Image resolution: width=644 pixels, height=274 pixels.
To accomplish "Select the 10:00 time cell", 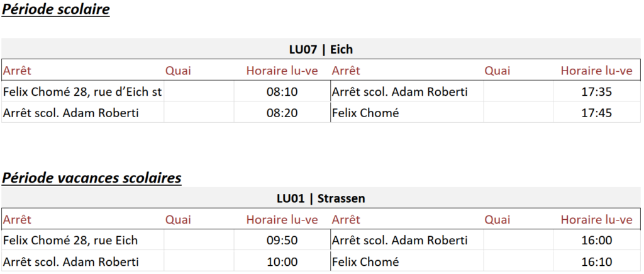I will [x=282, y=261].
